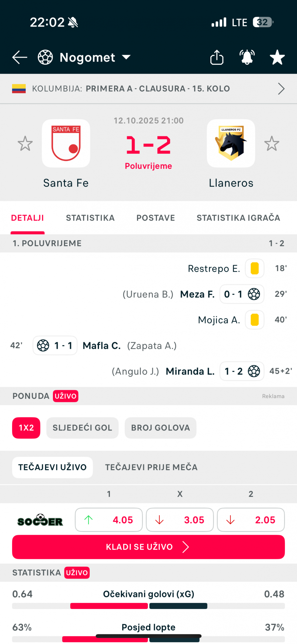Tap the Očekivani golovi xG bar

click(x=148, y=606)
